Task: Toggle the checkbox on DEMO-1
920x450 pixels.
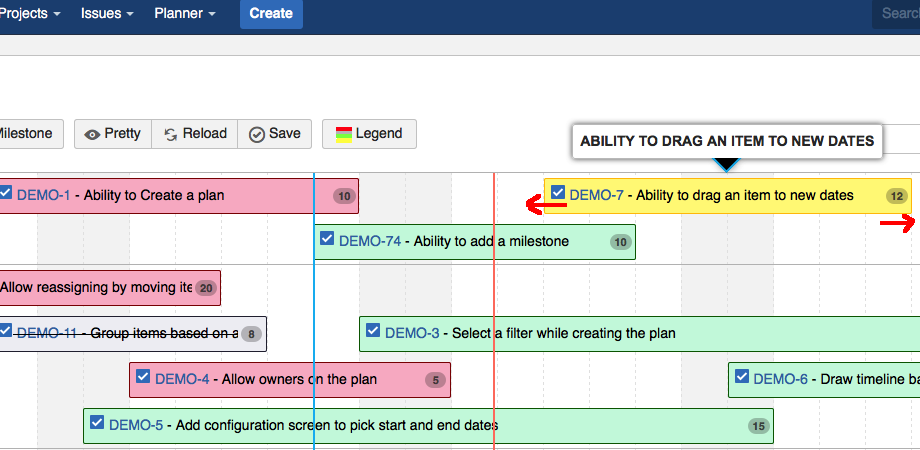Action: click(5, 192)
